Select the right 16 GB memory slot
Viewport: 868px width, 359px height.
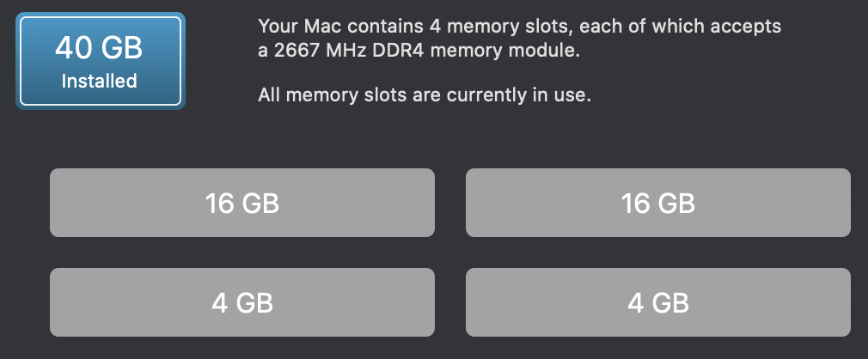(657, 203)
